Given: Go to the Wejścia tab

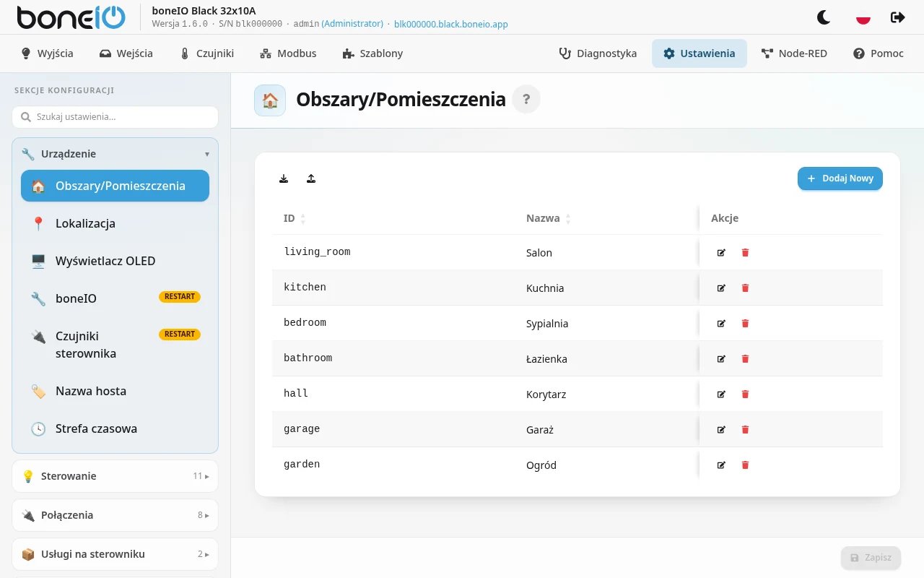Looking at the screenshot, I should click(x=126, y=53).
